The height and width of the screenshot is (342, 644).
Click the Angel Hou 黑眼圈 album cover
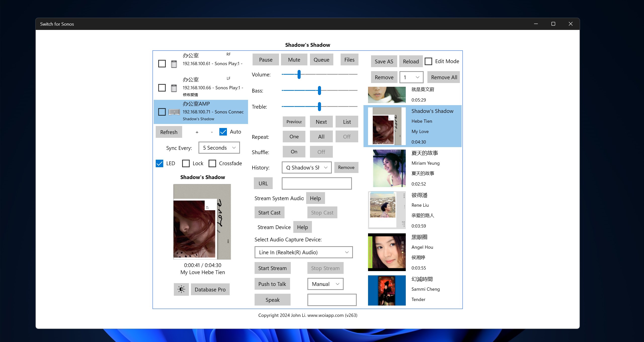(387, 252)
